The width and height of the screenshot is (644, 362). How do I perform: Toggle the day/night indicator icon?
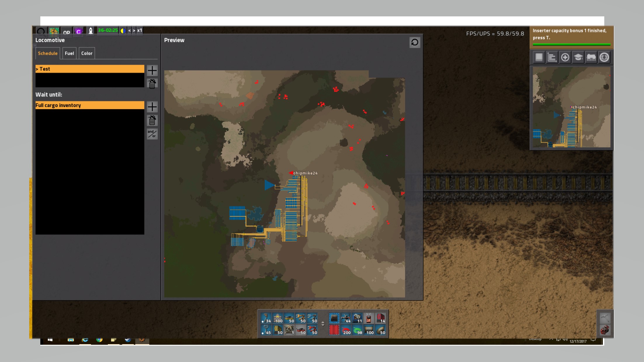[x=123, y=30]
